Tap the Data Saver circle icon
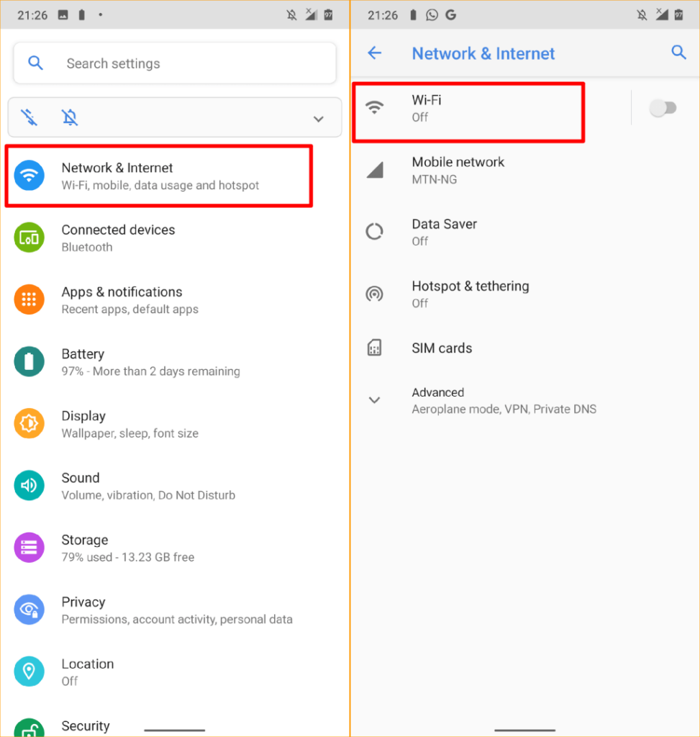Viewport: 700px width, 737px height. [374, 232]
